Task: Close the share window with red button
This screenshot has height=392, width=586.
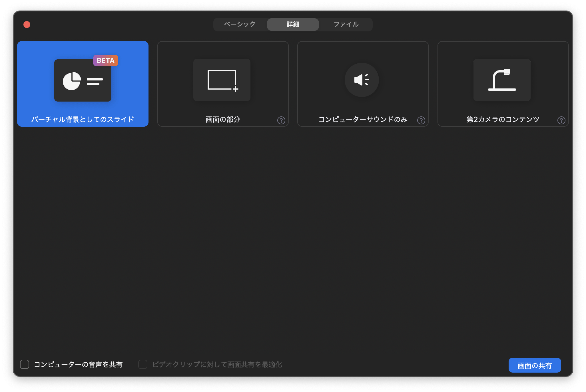Action: [x=27, y=25]
